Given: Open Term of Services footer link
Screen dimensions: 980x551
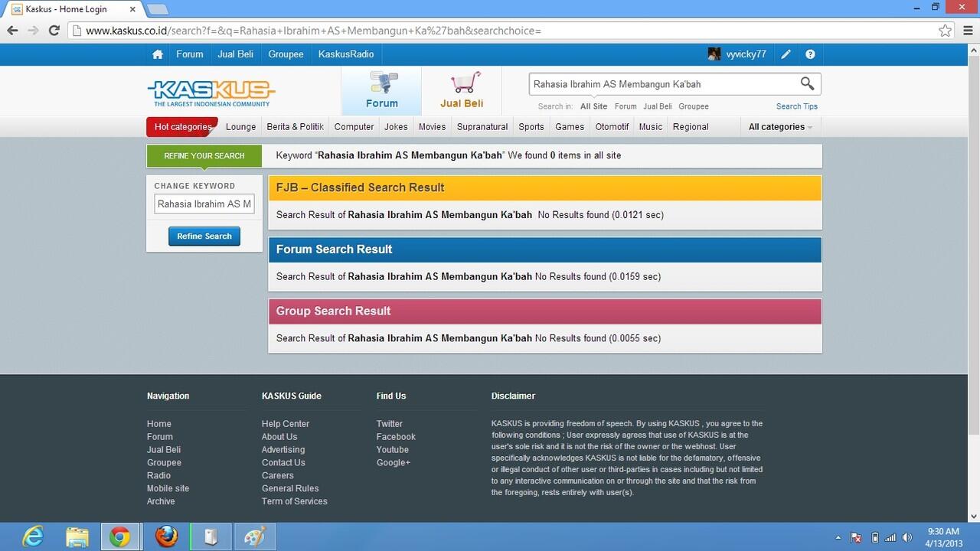Looking at the screenshot, I should tap(295, 501).
